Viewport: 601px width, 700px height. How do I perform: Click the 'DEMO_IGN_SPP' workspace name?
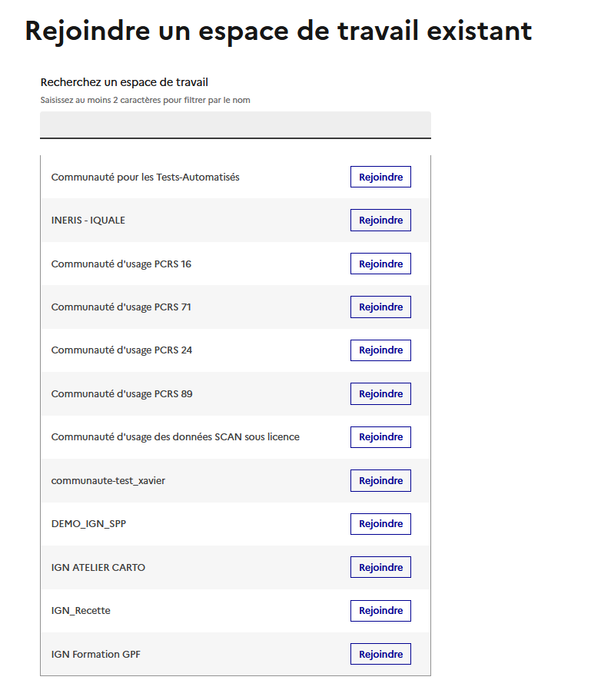click(x=88, y=524)
